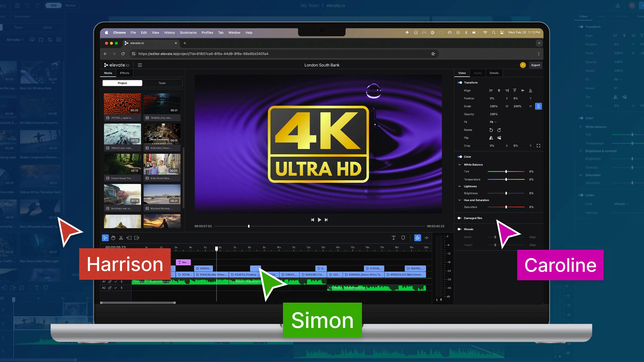Click the scale aspect ratio lock icon

tap(538, 106)
